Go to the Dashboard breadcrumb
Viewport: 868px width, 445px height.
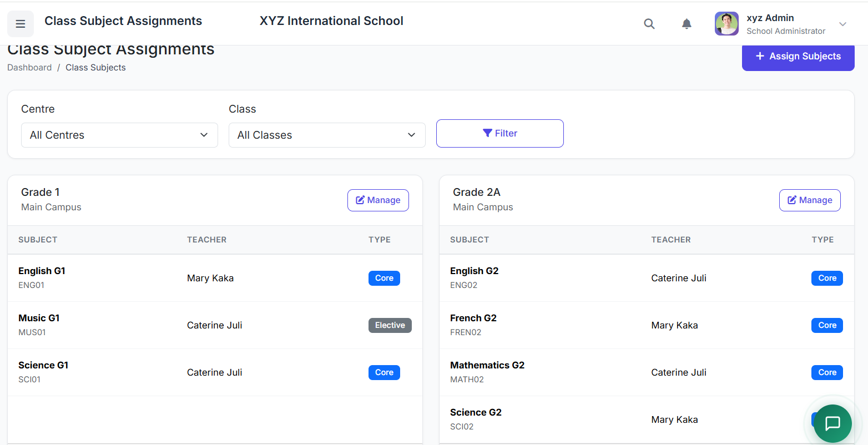[x=29, y=67]
